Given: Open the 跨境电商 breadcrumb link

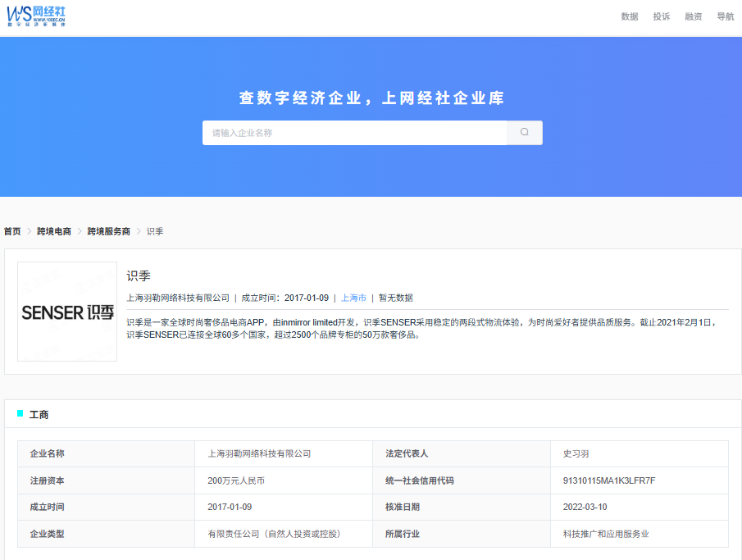Looking at the screenshot, I should 54,231.
